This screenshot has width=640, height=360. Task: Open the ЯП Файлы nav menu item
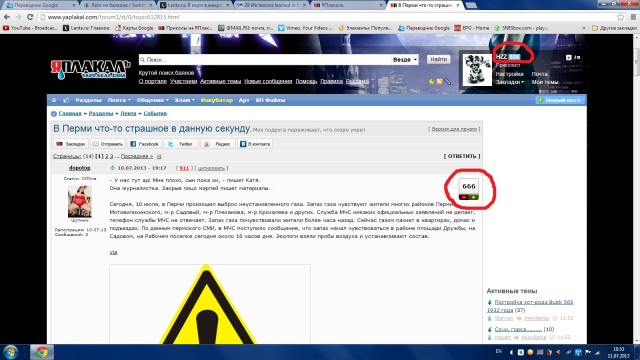click(270, 100)
